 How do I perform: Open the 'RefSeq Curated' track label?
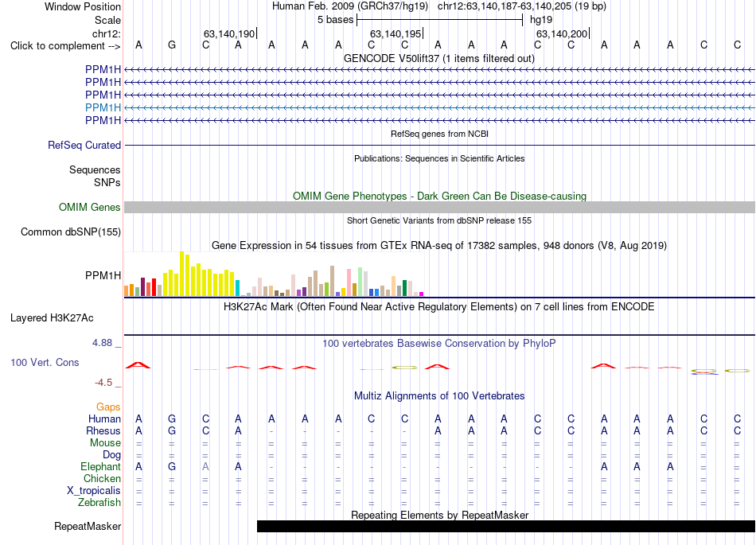click(x=84, y=145)
